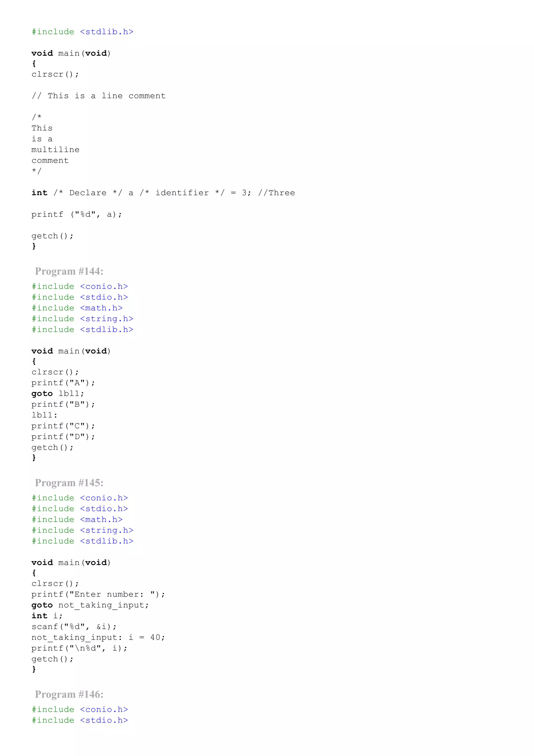The width and height of the screenshot is (534, 756).
Task: Click the "Program #146:" heading
Action: click(69, 694)
